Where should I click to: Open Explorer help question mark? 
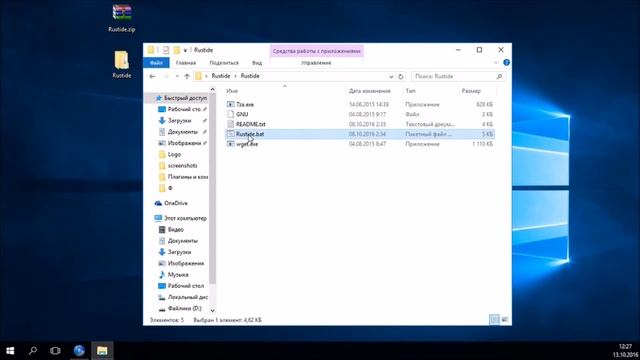507,62
